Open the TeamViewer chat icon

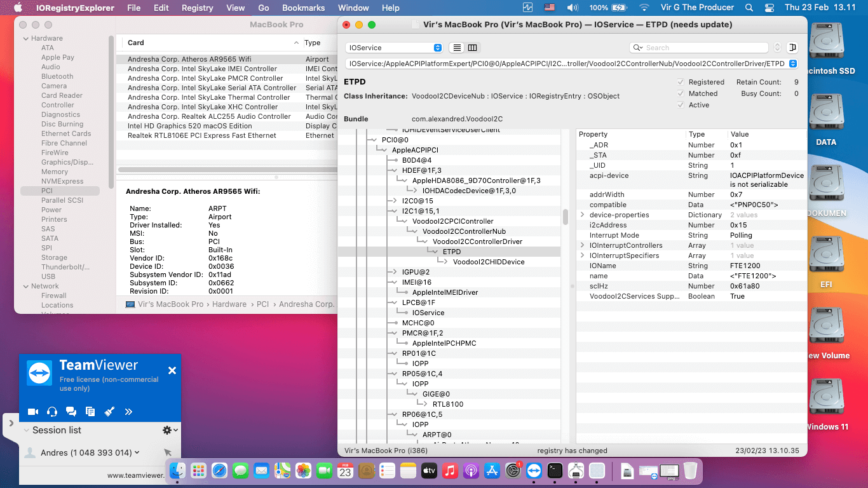click(71, 412)
